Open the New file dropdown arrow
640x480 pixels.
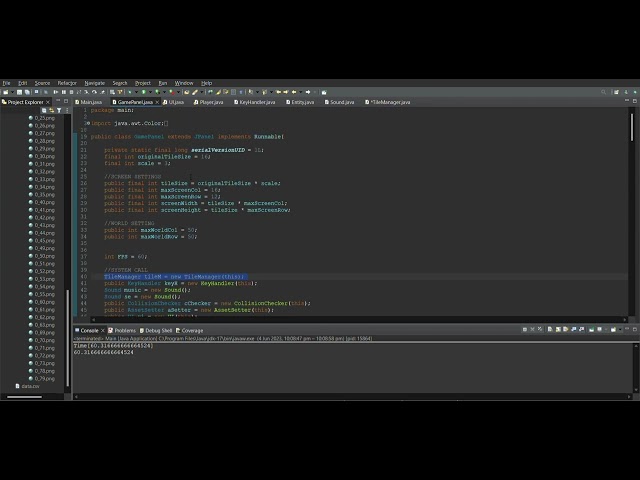(x=12, y=92)
